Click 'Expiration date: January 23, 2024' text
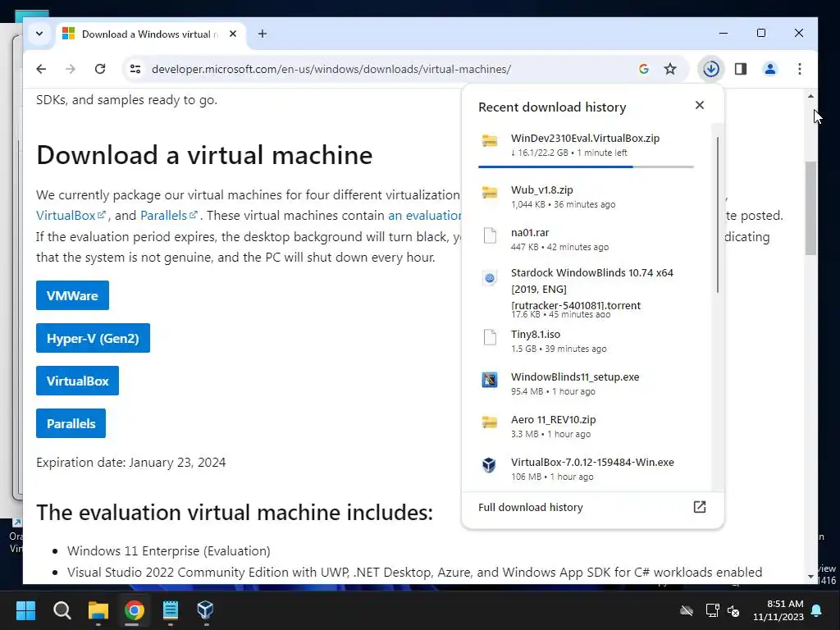Image resolution: width=840 pixels, height=630 pixels. (x=130, y=463)
